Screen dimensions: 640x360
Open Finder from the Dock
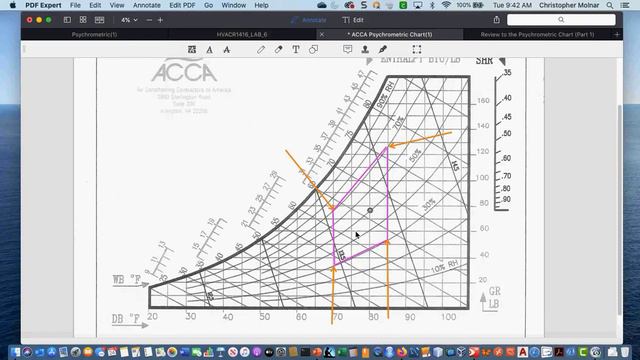16,352
